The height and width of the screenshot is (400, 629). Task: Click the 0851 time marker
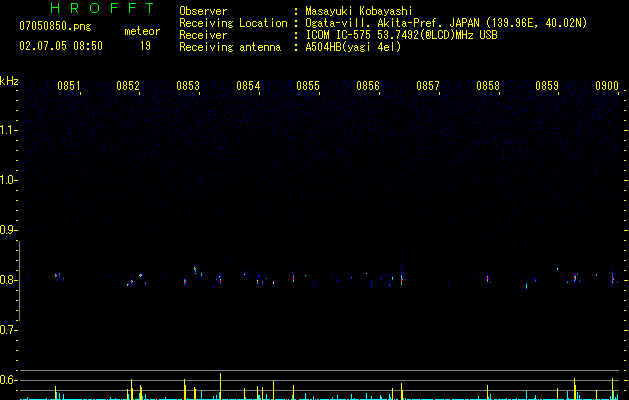(69, 85)
